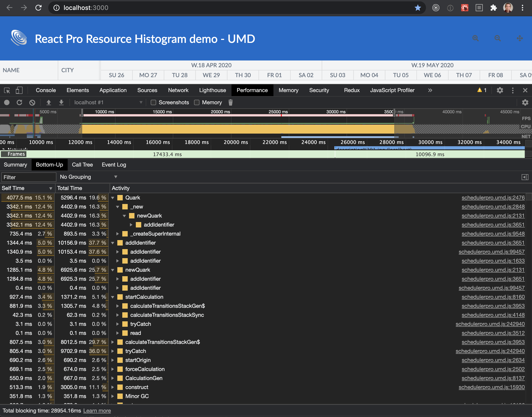Open schedulerpro.umd.js:2476 source link

[493, 197]
